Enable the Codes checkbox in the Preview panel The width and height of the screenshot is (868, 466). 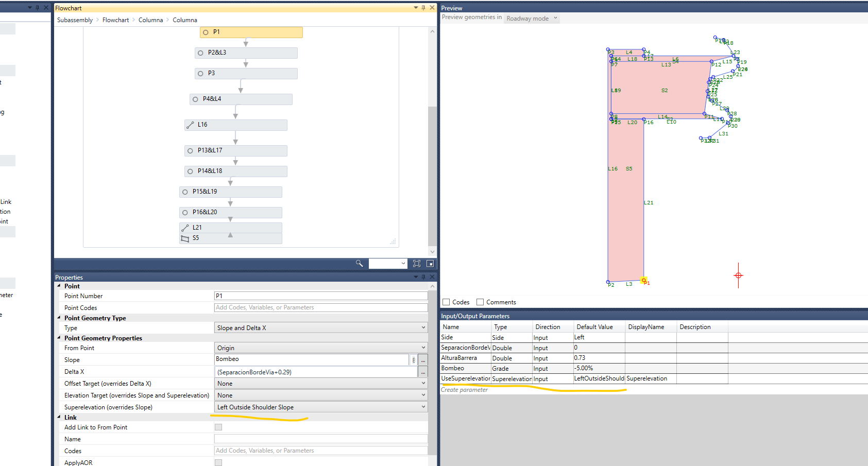pos(446,302)
